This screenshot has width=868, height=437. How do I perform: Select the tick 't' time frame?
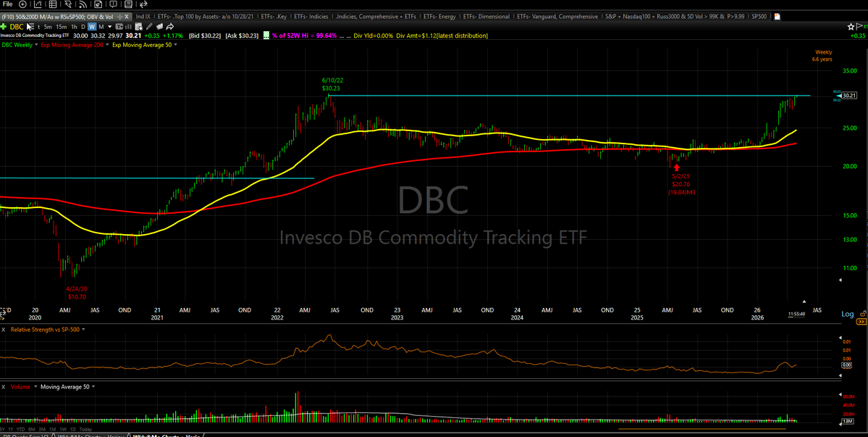click(39, 27)
